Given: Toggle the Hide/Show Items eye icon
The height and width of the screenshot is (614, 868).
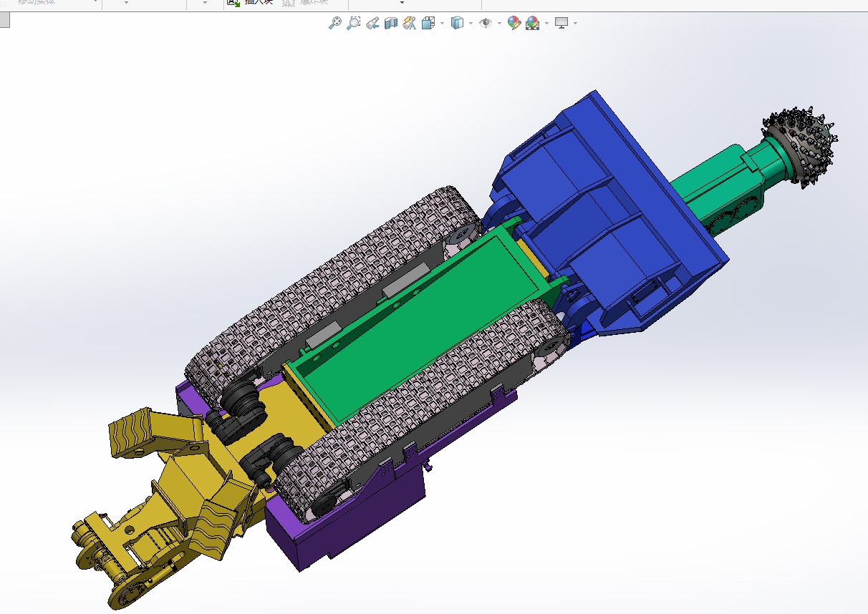Looking at the screenshot, I should coord(486,23).
